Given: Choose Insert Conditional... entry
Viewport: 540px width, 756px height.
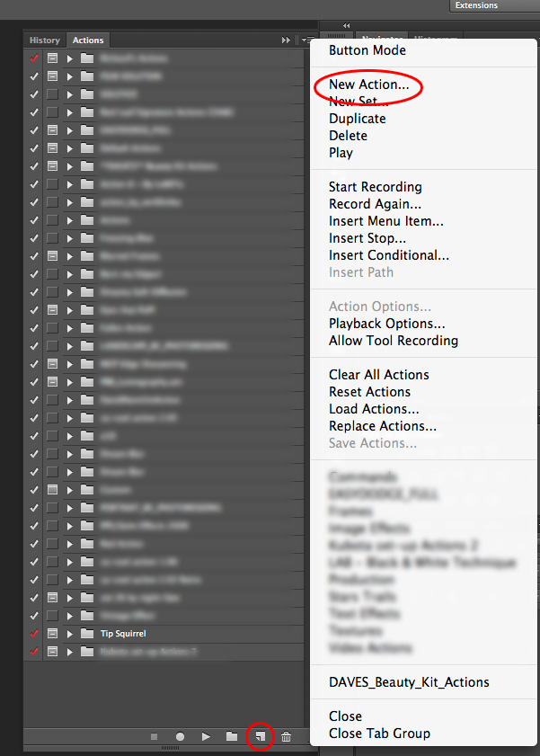Looking at the screenshot, I should click(389, 255).
